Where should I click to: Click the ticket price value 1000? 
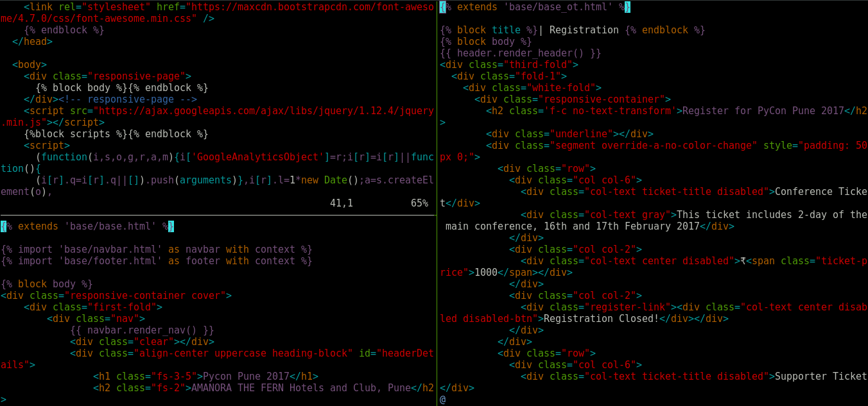tap(486, 273)
